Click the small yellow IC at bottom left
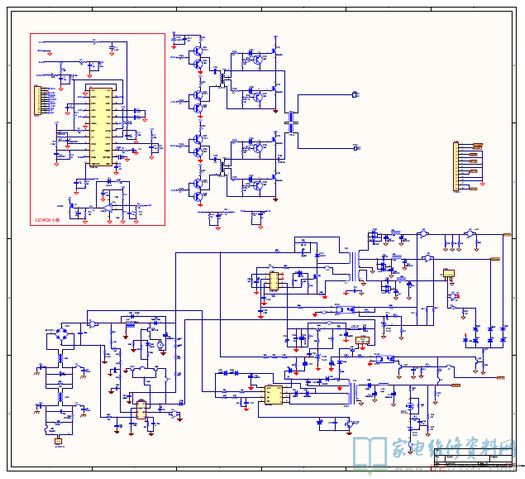The height and width of the screenshot is (479, 525). [x=141, y=410]
